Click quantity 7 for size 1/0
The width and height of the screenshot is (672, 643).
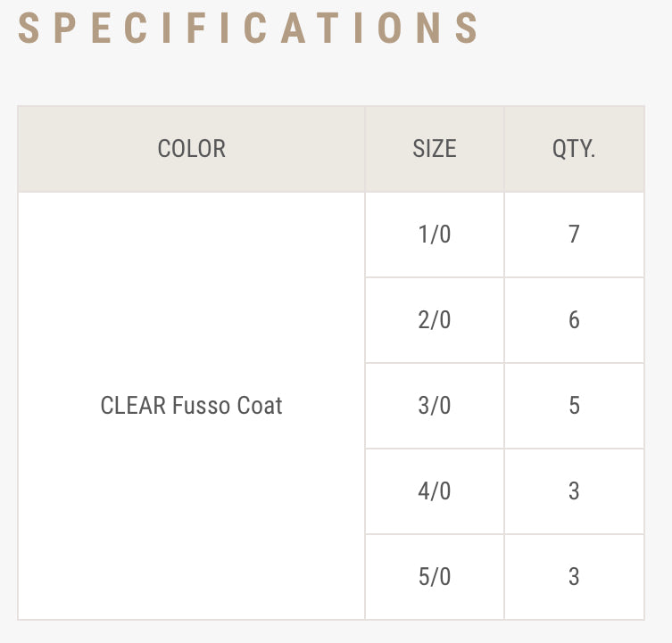[x=574, y=235]
